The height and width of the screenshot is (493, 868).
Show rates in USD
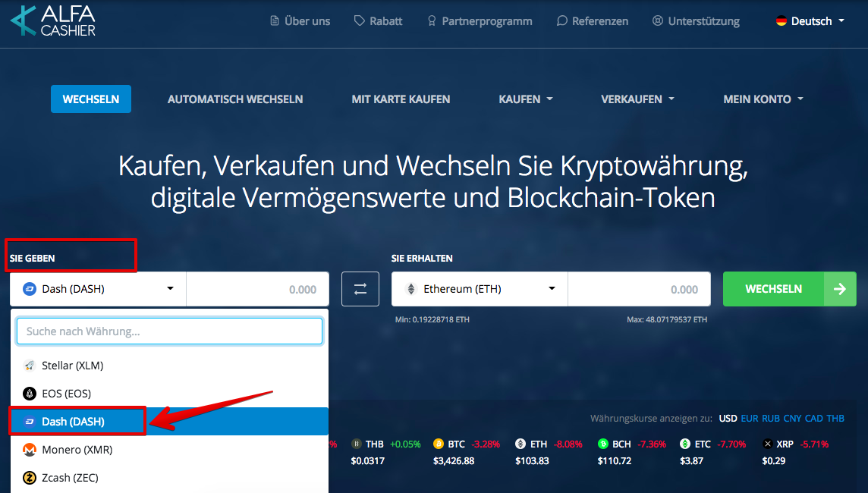click(728, 419)
